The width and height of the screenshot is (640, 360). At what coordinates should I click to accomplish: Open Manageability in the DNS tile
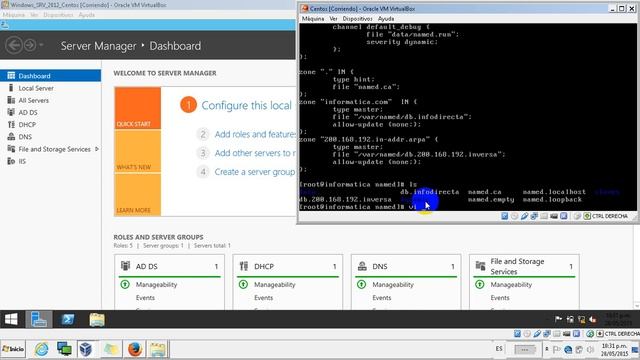(393, 284)
